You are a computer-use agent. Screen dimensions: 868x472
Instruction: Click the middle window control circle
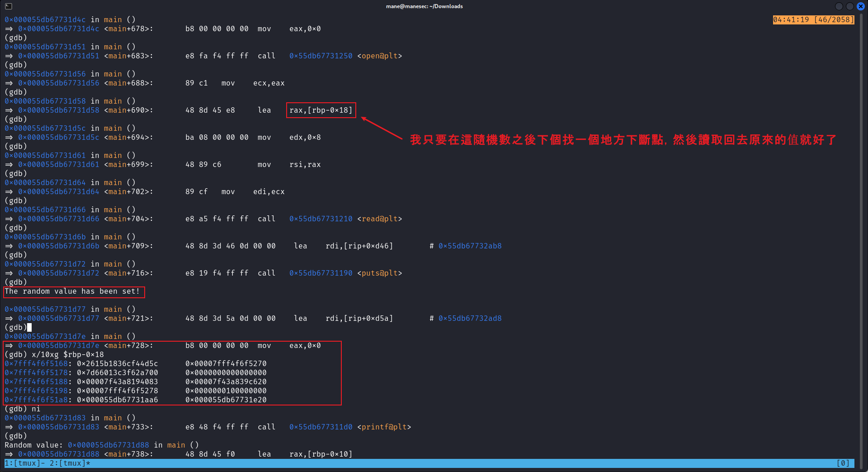click(850, 6)
